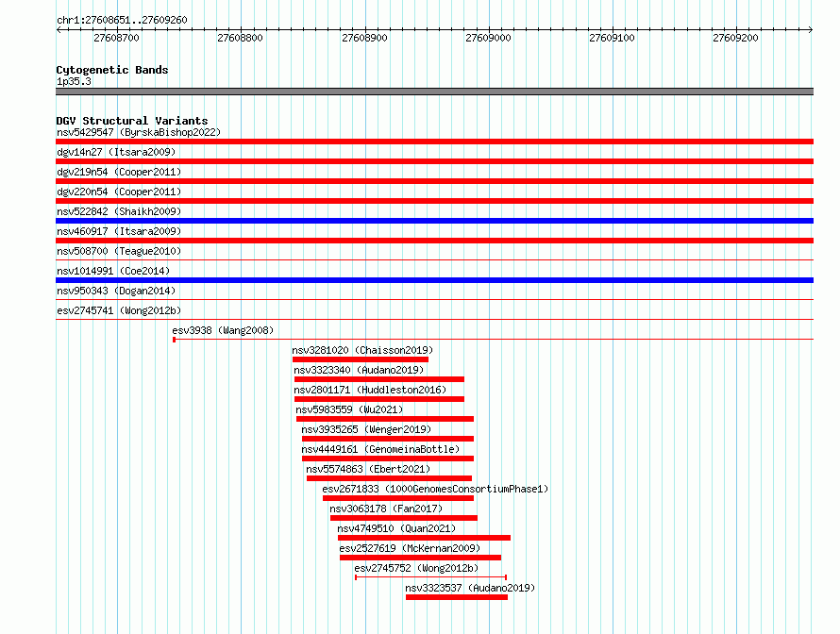Click the left arrow end of ruler
Viewport: 840px width, 634px height.
[x=59, y=29]
